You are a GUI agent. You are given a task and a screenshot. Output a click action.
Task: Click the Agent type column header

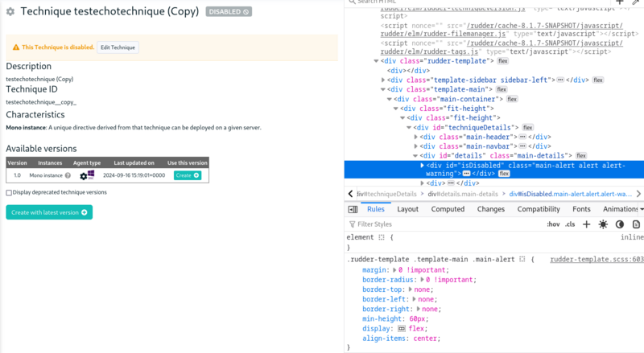tap(87, 163)
